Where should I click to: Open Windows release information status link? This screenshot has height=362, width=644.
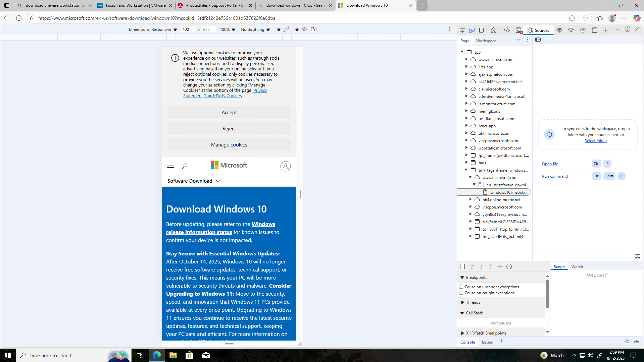click(x=220, y=228)
